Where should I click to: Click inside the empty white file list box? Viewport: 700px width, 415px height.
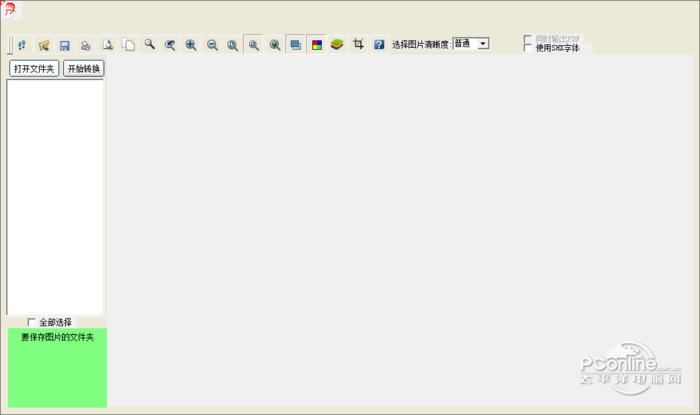click(55, 197)
